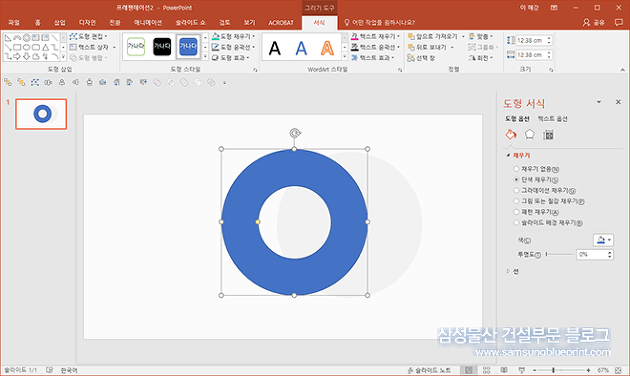630x376 pixels.
Task: Open the ACROBAT ribbon tab
Action: [281, 23]
